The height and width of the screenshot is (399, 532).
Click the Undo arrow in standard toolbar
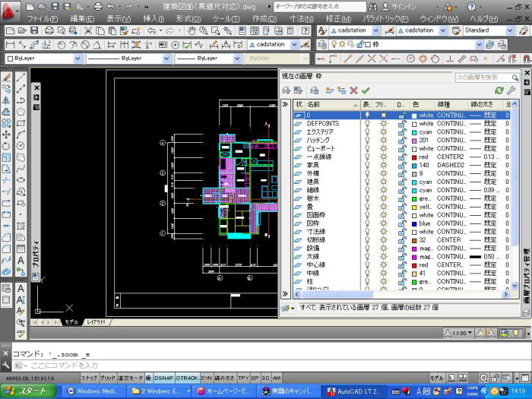(151, 31)
